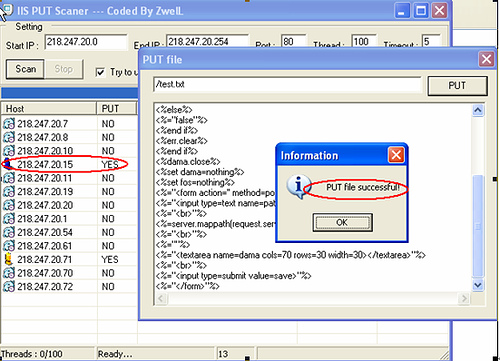Select host row 218.247.20.15
This screenshot has height=361, width=500.
click(x=69, y=164)
